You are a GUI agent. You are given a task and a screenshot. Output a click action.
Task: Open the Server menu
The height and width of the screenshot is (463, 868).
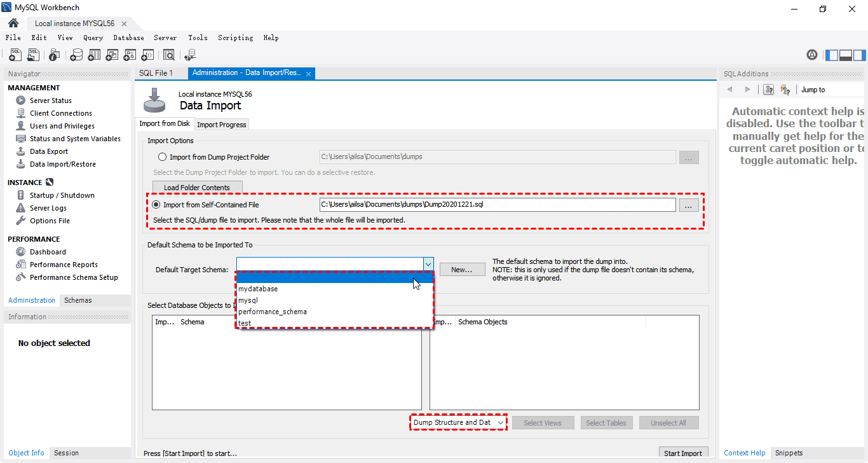(165, 38)
